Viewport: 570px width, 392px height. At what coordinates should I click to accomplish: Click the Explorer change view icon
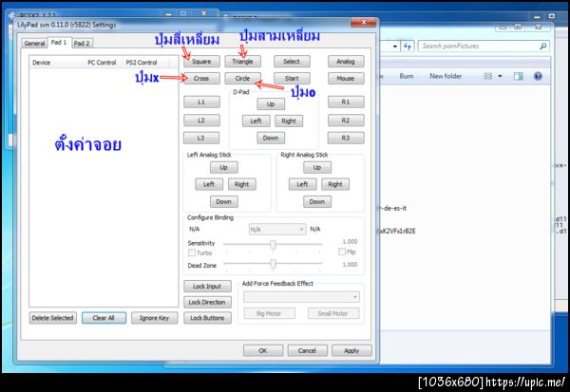(x=488, y=76)
